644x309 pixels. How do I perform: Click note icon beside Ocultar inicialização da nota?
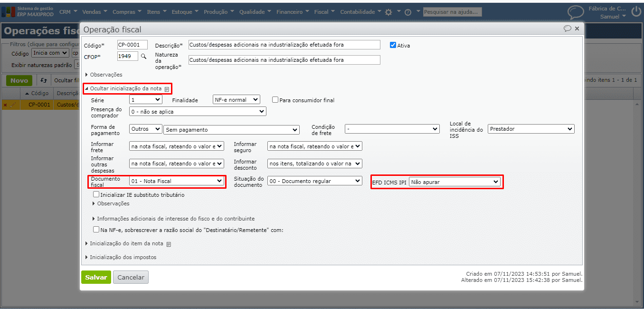click(x=167, y=89)
